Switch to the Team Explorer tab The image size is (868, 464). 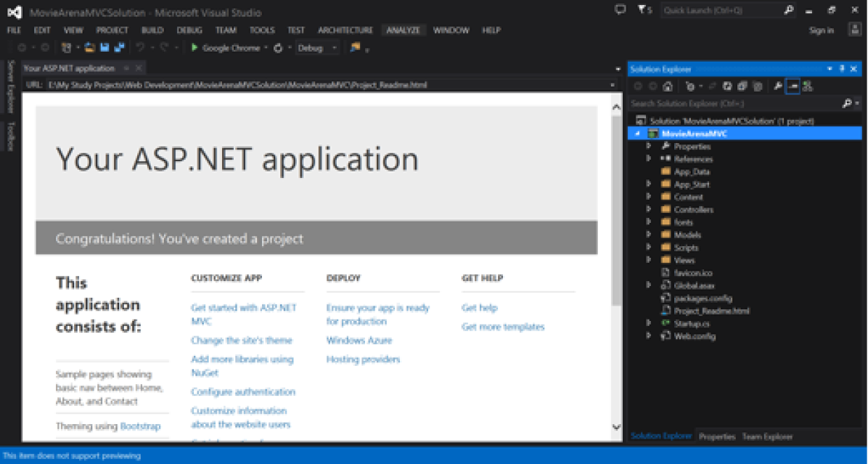767,437
